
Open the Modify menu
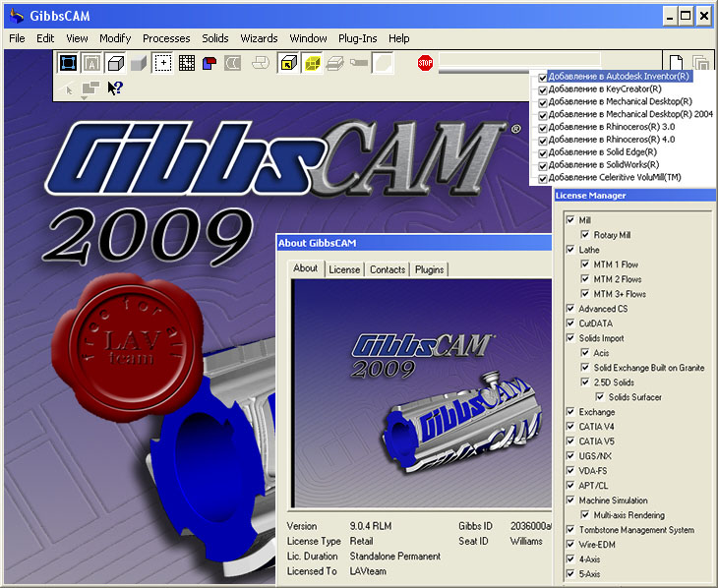tap(115, 38)
